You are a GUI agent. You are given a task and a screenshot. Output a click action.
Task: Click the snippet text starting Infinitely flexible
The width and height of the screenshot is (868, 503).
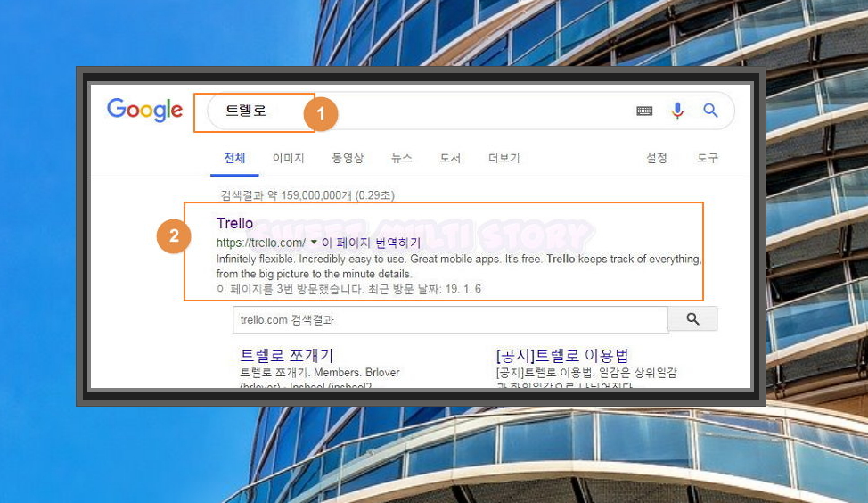(x=458, y=267)
